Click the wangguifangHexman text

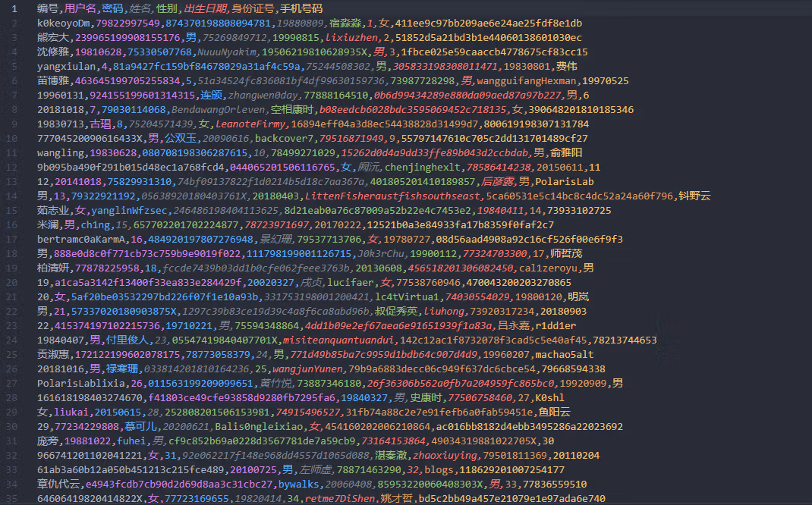pyautogui.click(x=526, y=81)
